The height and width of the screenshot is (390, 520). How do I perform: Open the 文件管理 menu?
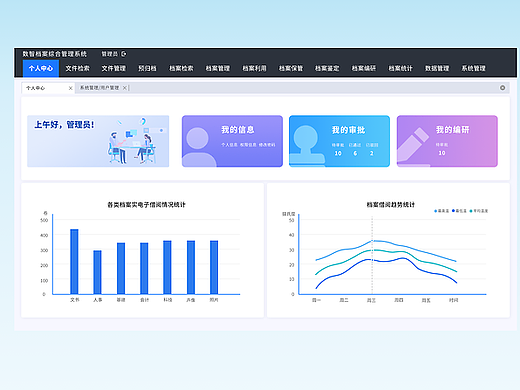click(x=114, y=68)
